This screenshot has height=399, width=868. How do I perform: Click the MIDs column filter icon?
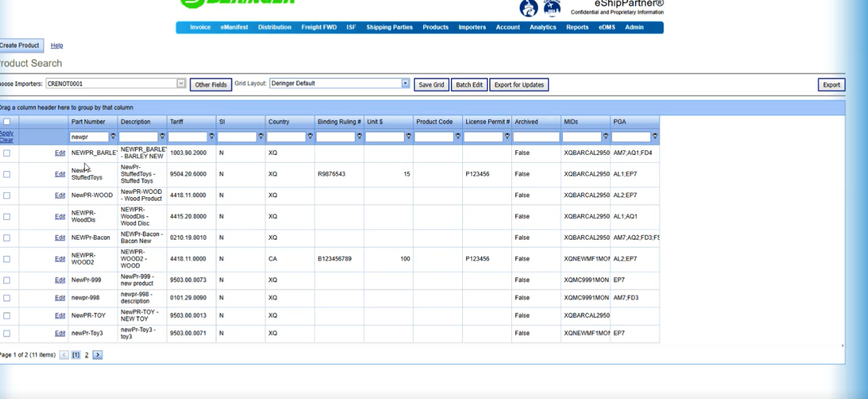pos(606,136)
